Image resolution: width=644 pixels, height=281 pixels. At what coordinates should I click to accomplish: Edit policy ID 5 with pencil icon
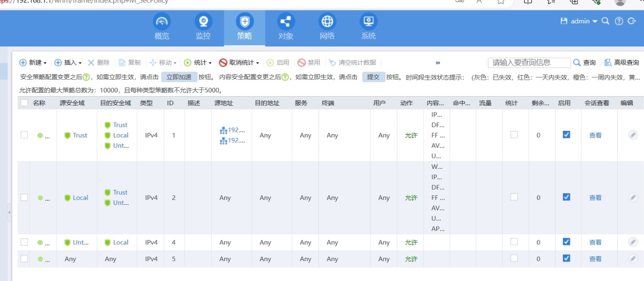pyautogui.click(x=633, y=258)
